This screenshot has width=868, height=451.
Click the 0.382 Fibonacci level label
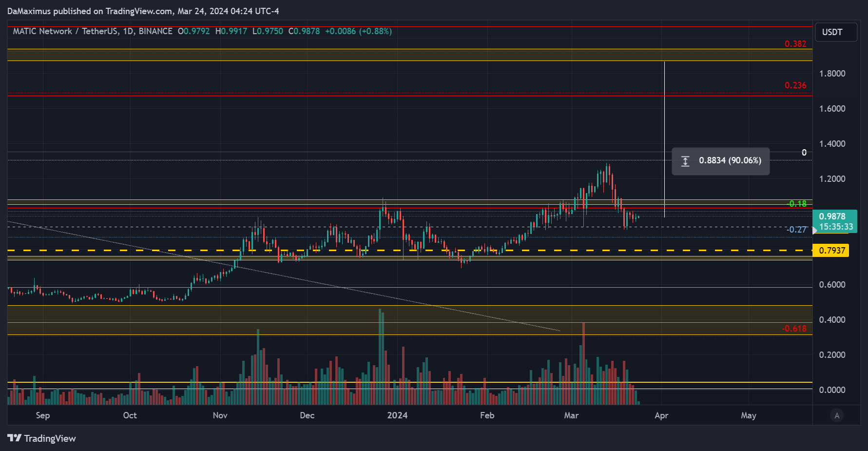point(795,44)
